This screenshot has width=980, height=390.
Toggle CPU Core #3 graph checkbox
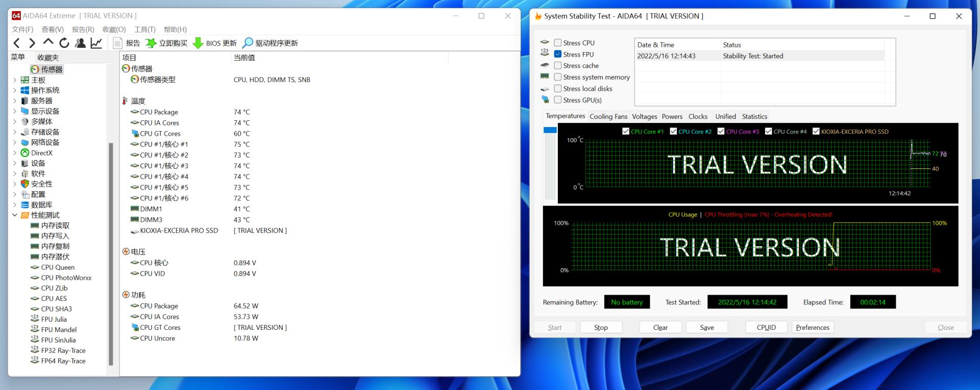point(721,132)
